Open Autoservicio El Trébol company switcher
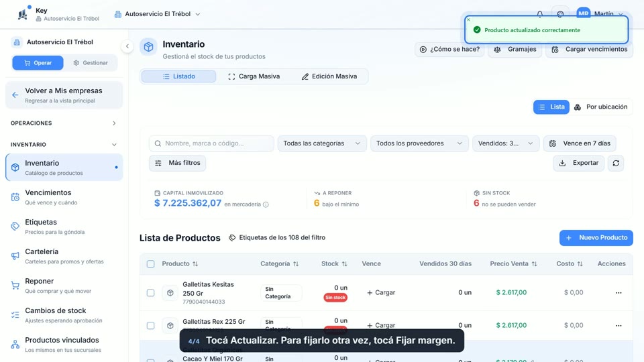The image size is (644, 362). click(x=157, y=14)
